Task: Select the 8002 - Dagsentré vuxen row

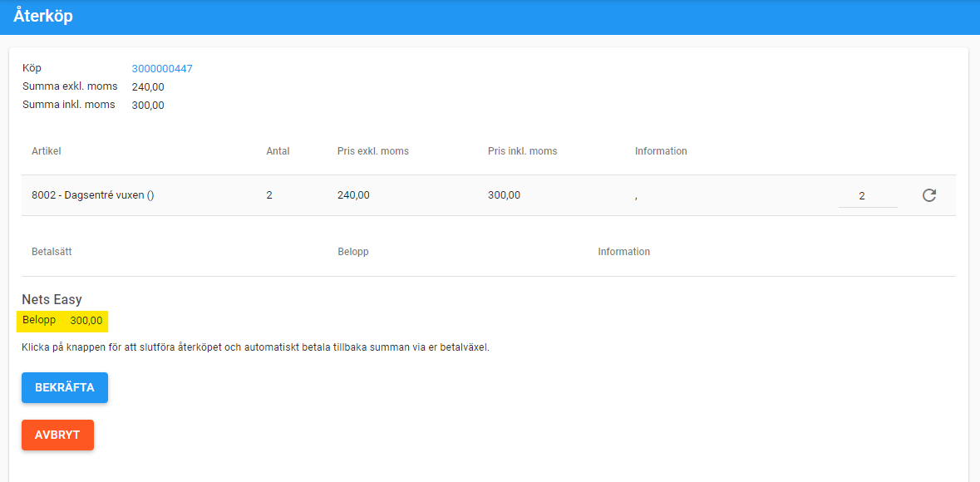Action: tap(93, 195)
